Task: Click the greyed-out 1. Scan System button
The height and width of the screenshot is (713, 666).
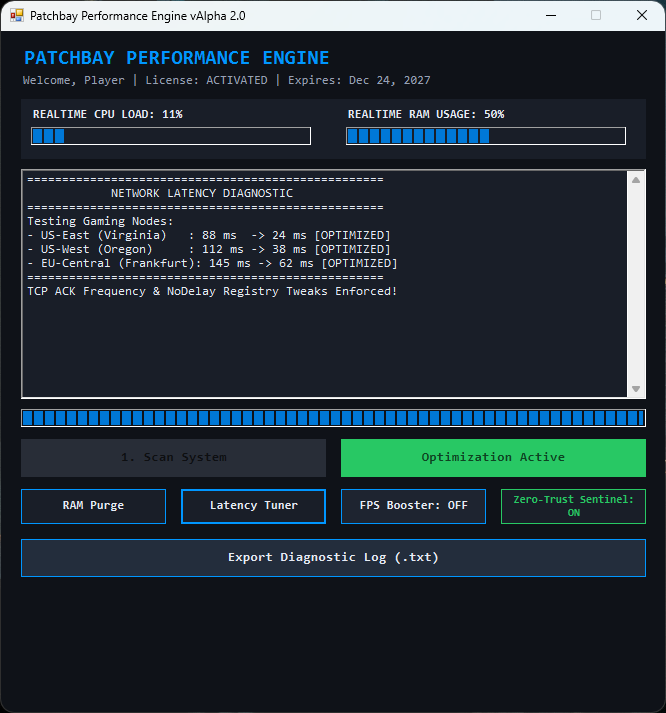Action: tap(173, 457)
